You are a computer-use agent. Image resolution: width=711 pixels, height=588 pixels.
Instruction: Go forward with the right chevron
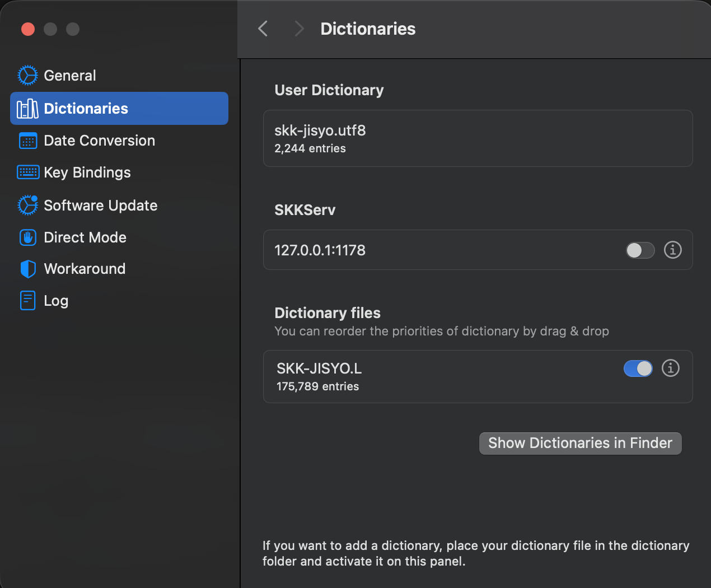(x=299, y=29)
